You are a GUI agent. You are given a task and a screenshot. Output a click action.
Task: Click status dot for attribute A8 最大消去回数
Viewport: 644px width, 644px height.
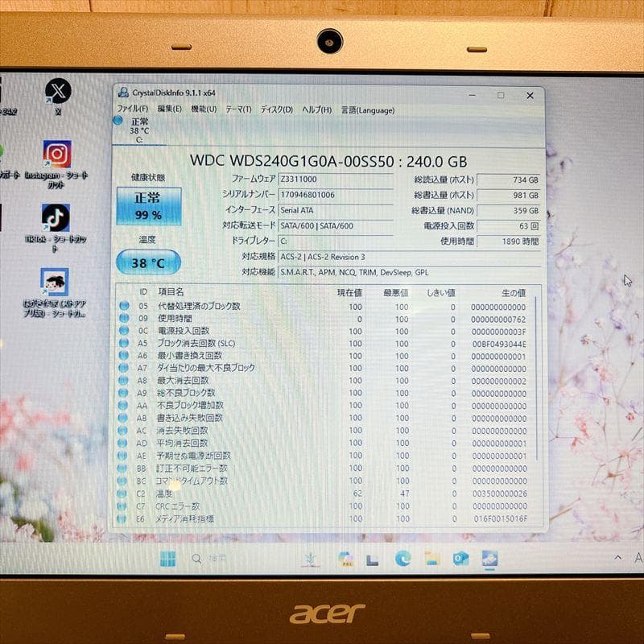pos(123,380)
